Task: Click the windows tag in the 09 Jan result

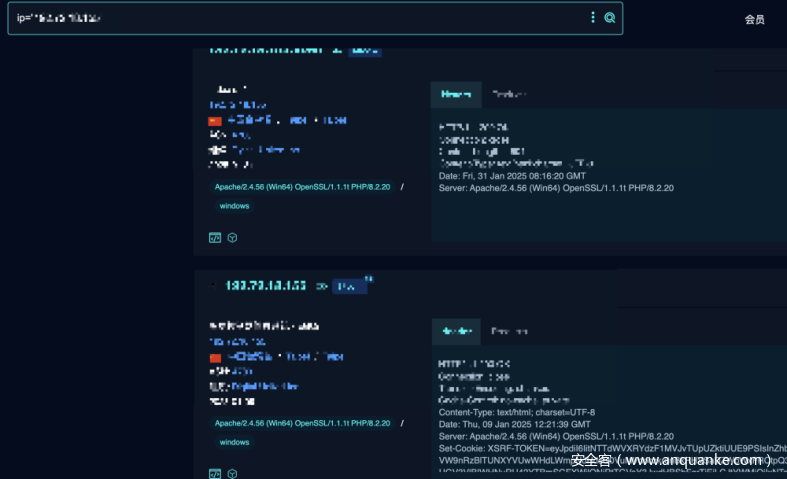Action: coord(234,442)
